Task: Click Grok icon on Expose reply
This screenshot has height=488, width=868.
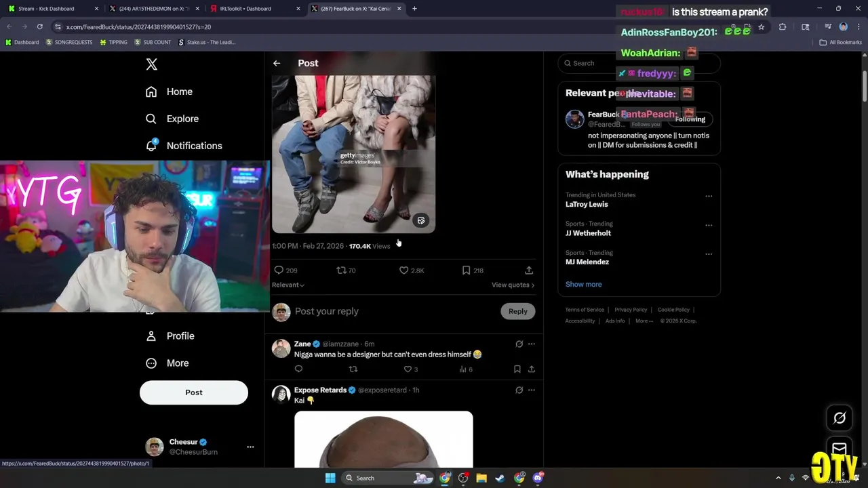Action: coord(519,390)
